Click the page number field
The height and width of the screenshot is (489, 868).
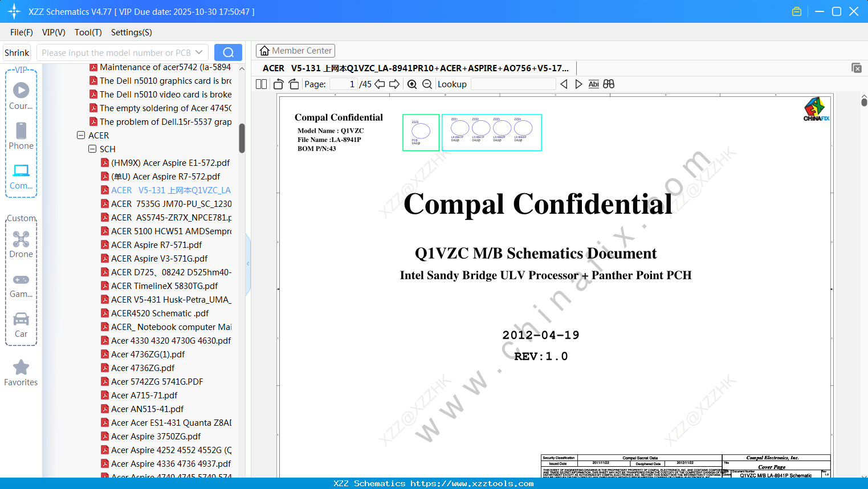343,84
